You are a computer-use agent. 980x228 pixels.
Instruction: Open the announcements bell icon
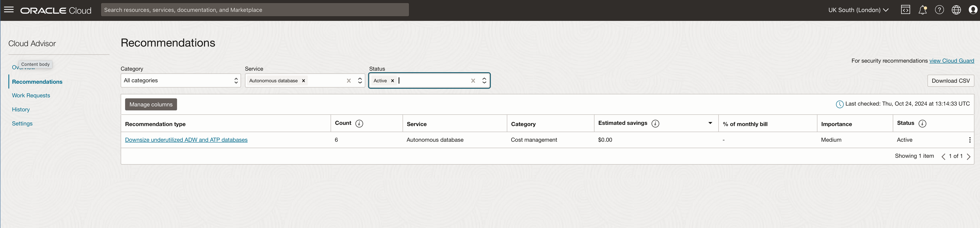(x=922, y=10)
